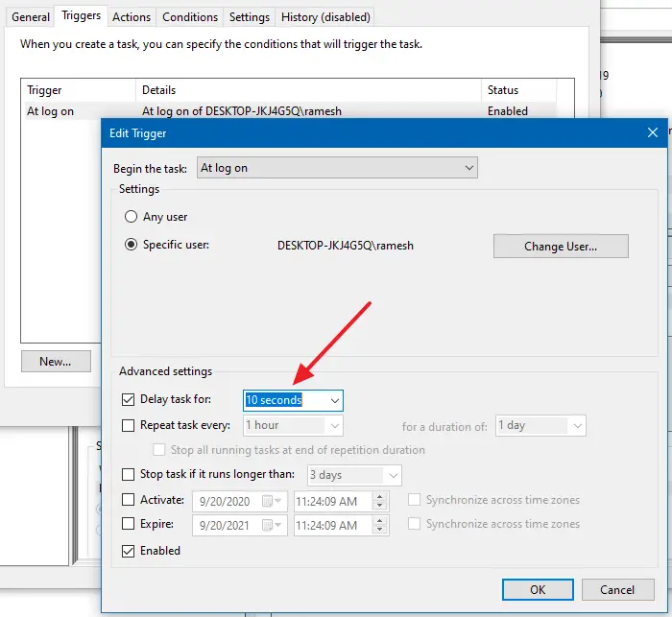Click the New... trigger button
The width and height of the screenshot is (672, 617).
coord(56,361)
